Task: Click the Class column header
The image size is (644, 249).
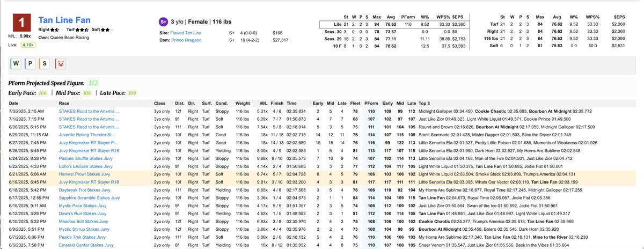Action: pos(160,102)
